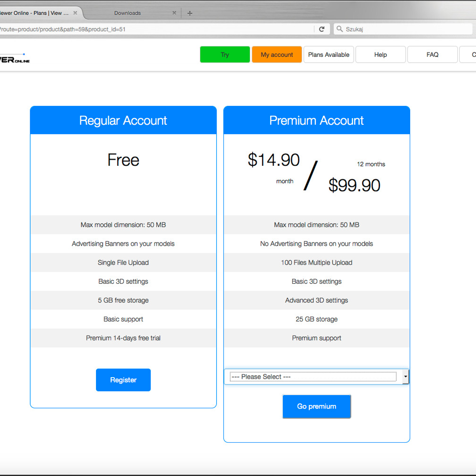This screenshot has width=476, height=476.
Task: Select the Viewer Online Plans tab
Action: click(36, 13)
